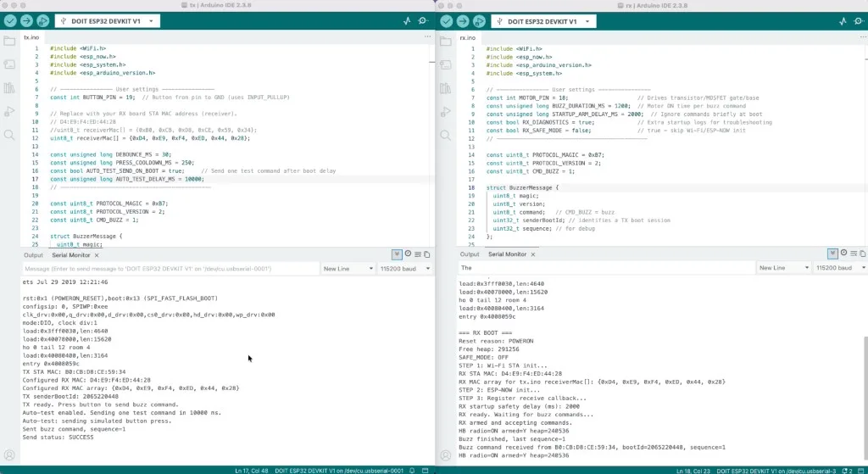Open Serial Plotter in rx window
Viewport: 868px width, 474px height.
pyautogui.click(x=843, y=21)
